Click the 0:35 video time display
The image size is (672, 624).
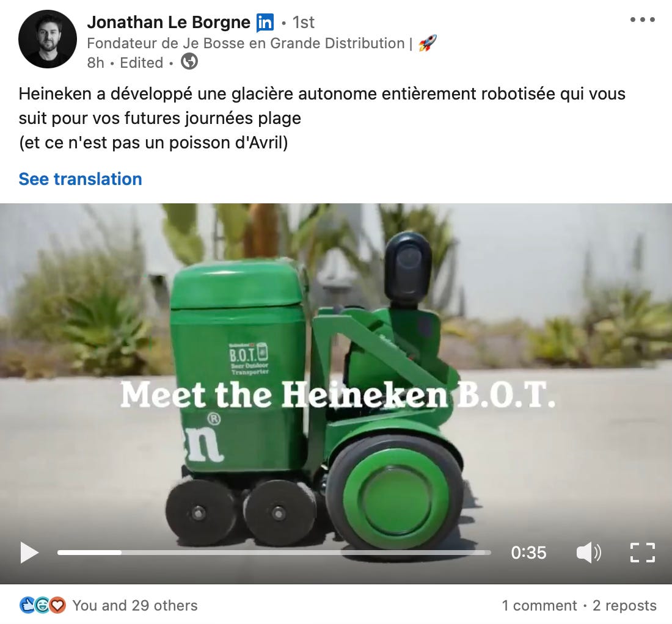click(528, 553)
